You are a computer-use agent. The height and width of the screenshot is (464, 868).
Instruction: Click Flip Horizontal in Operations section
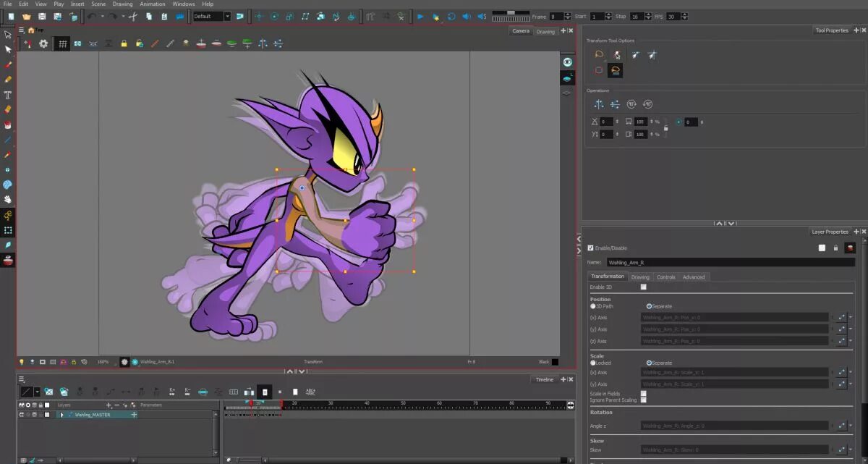(599, 104)
